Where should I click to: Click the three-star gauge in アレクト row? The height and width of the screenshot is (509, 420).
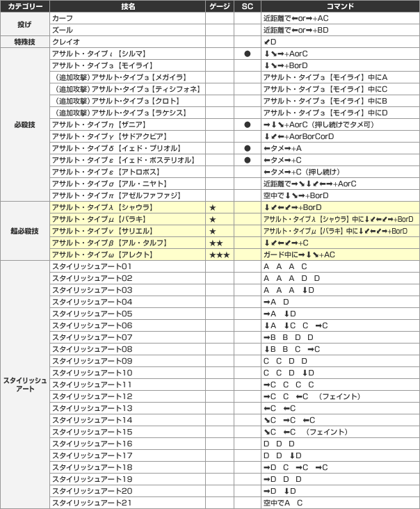point(220,255)
